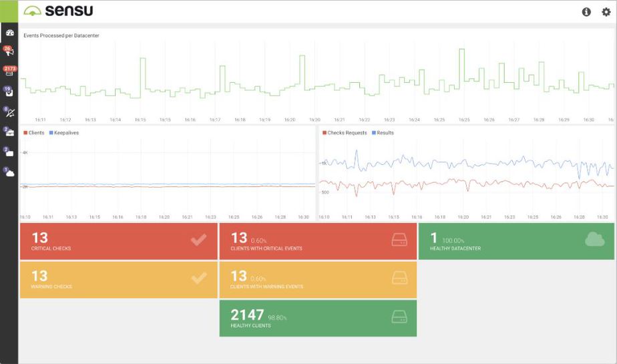This screenshot has height=364, width=617.
Task: Click the Sensu logo in header
Action: tap(58, 11)
